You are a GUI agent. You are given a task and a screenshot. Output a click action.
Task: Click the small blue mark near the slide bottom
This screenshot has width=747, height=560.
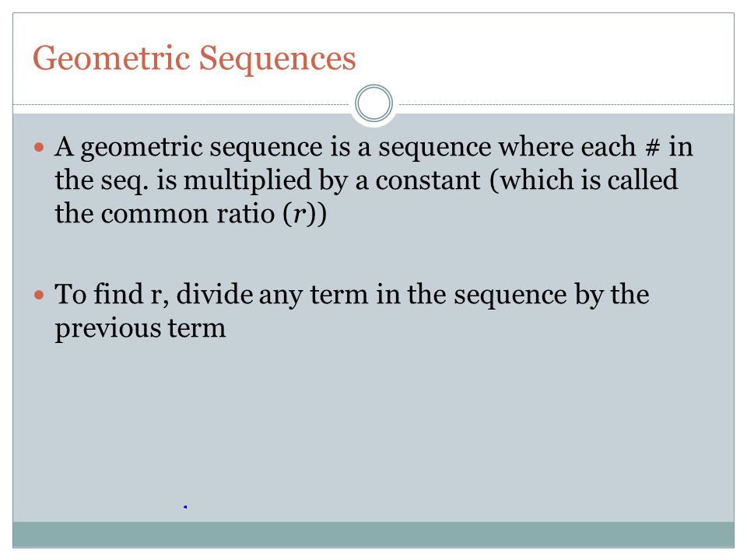185,507
